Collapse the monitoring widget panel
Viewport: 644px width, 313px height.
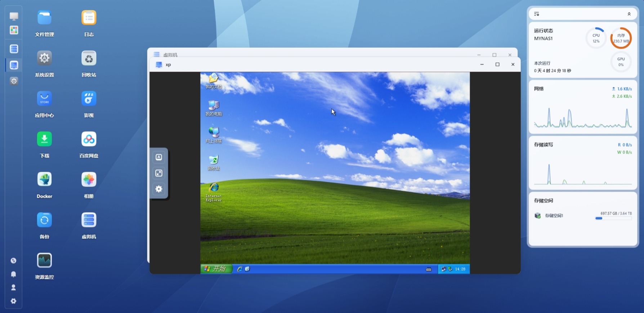(629, 14)
